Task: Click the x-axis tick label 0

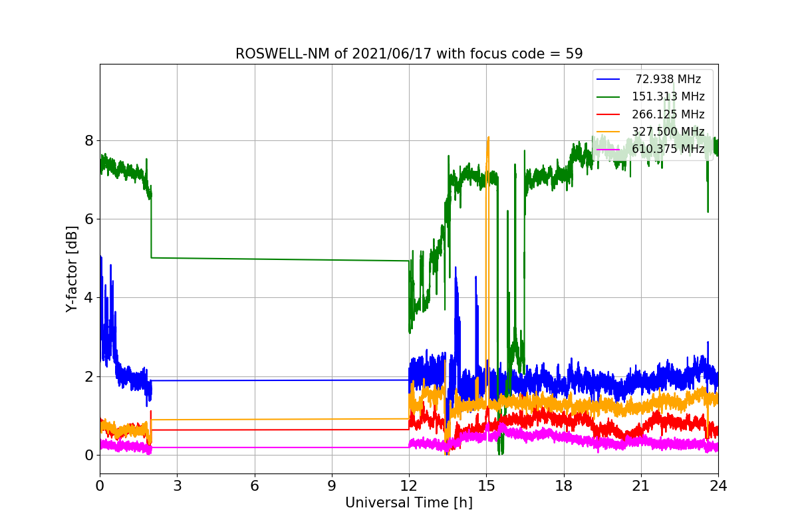Action: 100,485
